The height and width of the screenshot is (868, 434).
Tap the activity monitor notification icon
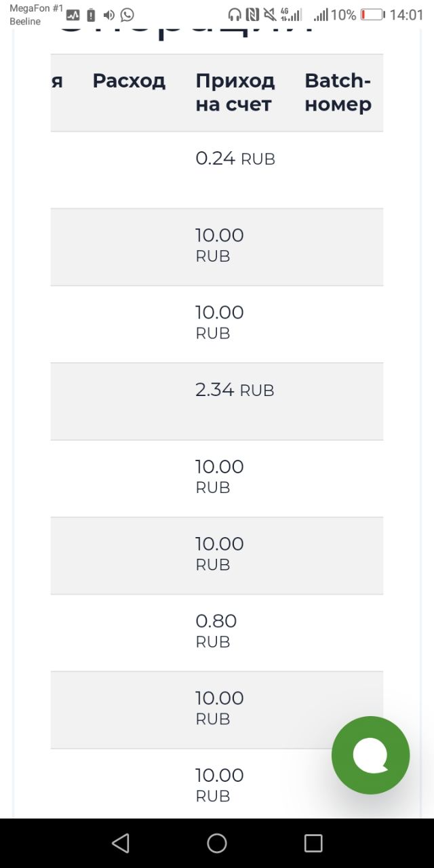[x=73, y=15]
